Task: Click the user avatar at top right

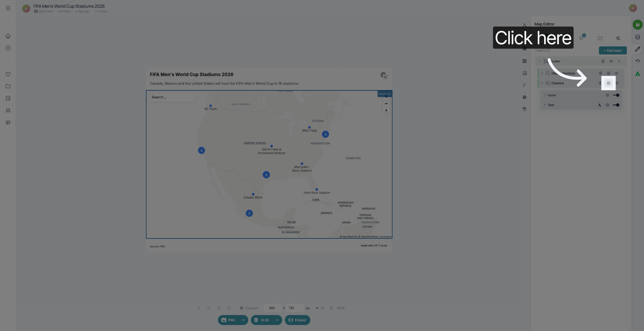Action: [x=633, y=8]
